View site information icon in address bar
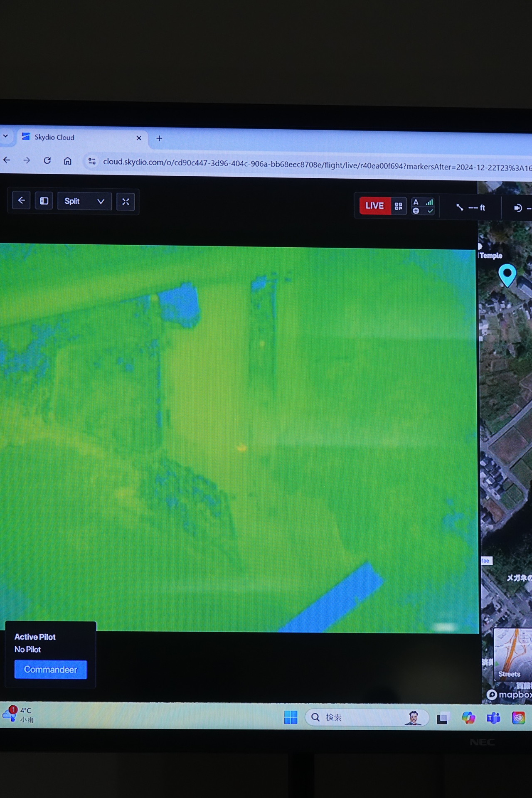Image resolution: width=532 pixels, height=798 pixels. [x=92, y=161]
